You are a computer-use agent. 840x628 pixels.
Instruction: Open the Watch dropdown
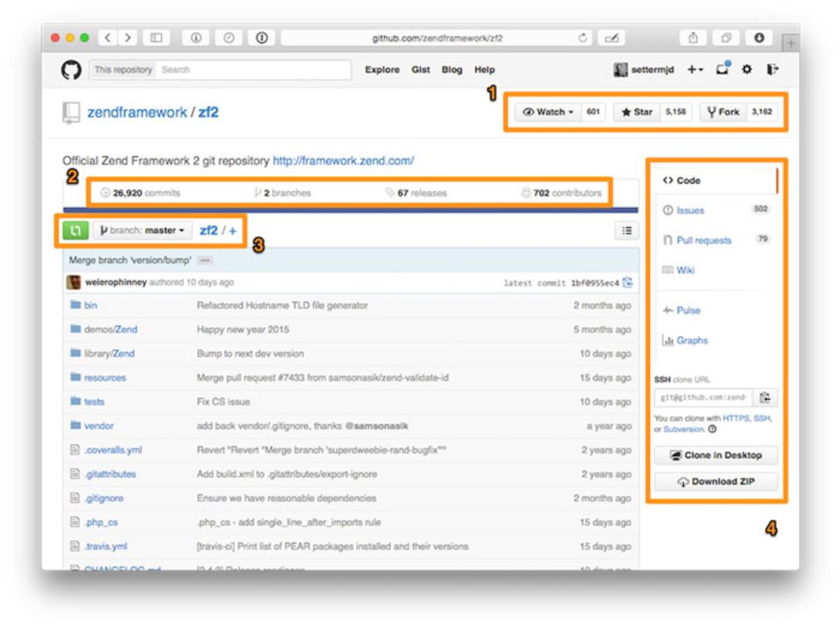pyautogui.click(x=548, y=112)
